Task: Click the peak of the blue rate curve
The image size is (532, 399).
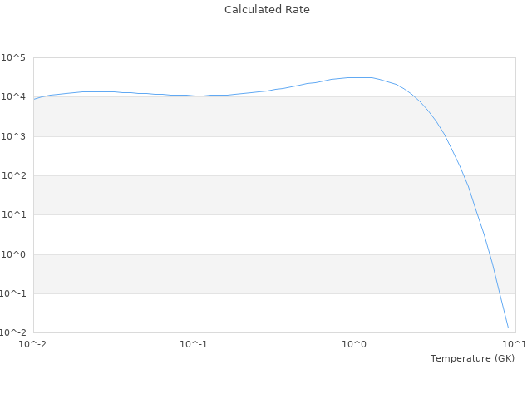Action: pyautogui.click(x=359, y=77)
